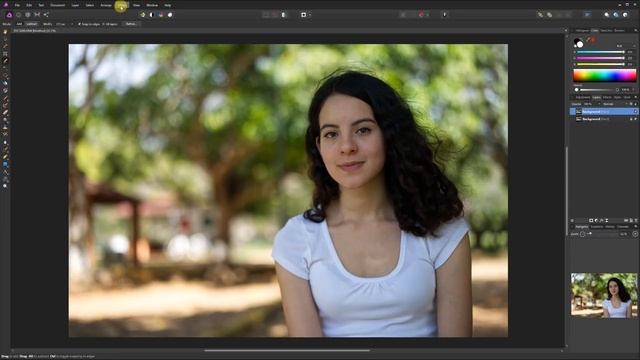Apply Auto Levels from the toolbar

tap(142, 15)
